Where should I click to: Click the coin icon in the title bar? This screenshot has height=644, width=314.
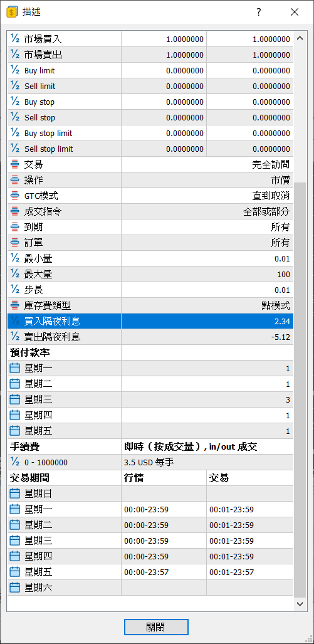point(13,12)
